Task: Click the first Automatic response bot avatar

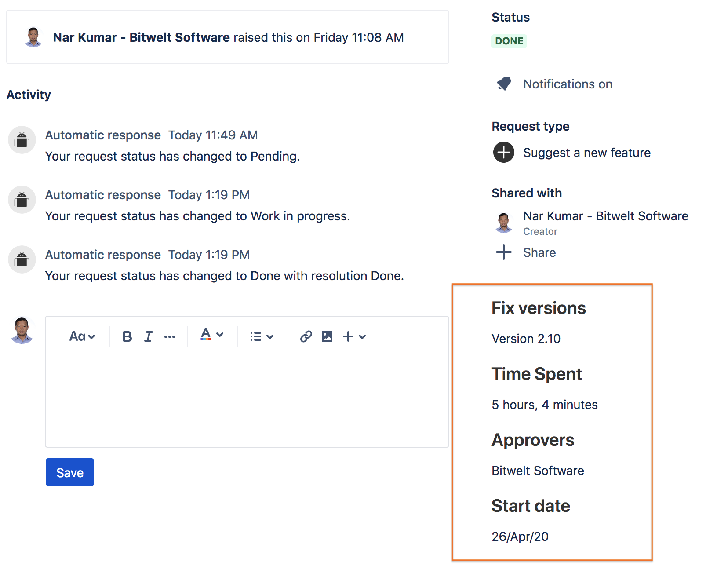Action: point(22,140)
